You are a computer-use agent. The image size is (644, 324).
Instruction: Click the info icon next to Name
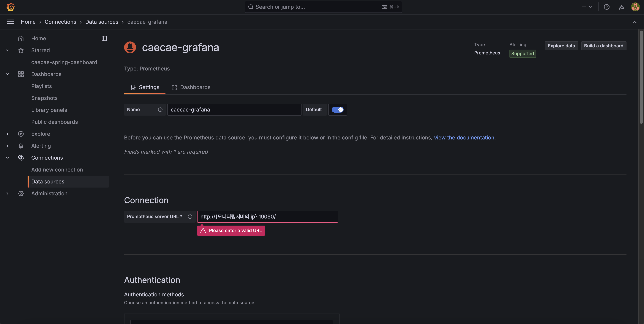click(160, 110)
